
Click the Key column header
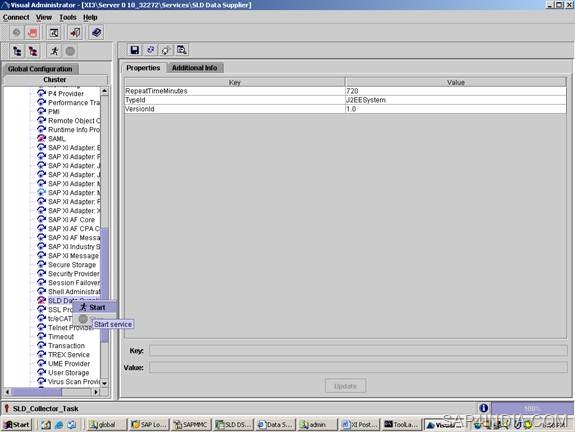point(235,82)
